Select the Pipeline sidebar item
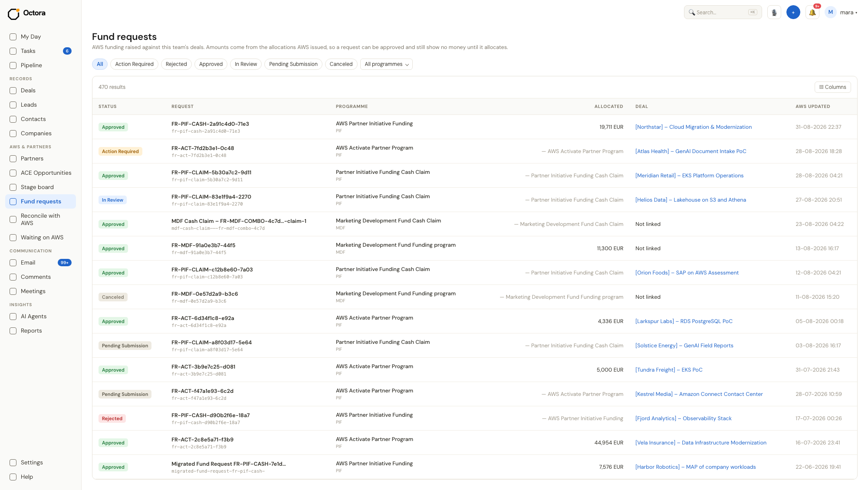The image size is (868, 490). [41, 65]
